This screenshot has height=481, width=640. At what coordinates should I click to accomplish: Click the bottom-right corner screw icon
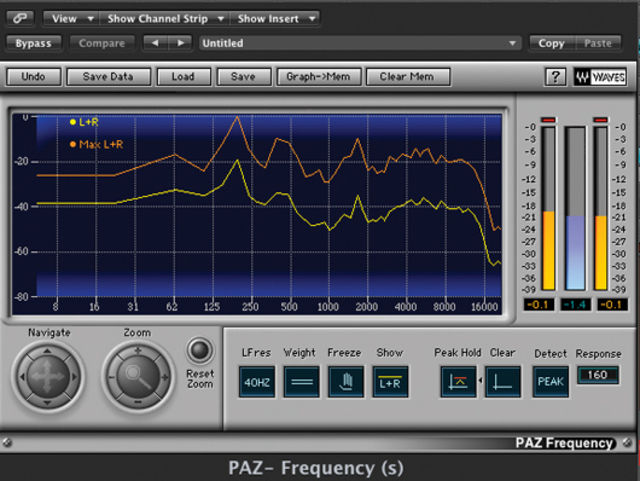628,442
